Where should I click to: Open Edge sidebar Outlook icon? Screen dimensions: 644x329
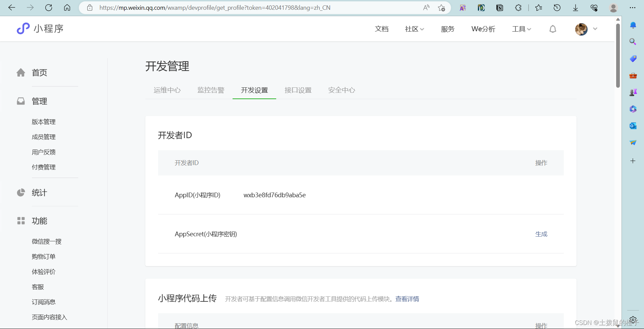pos(633,126)
